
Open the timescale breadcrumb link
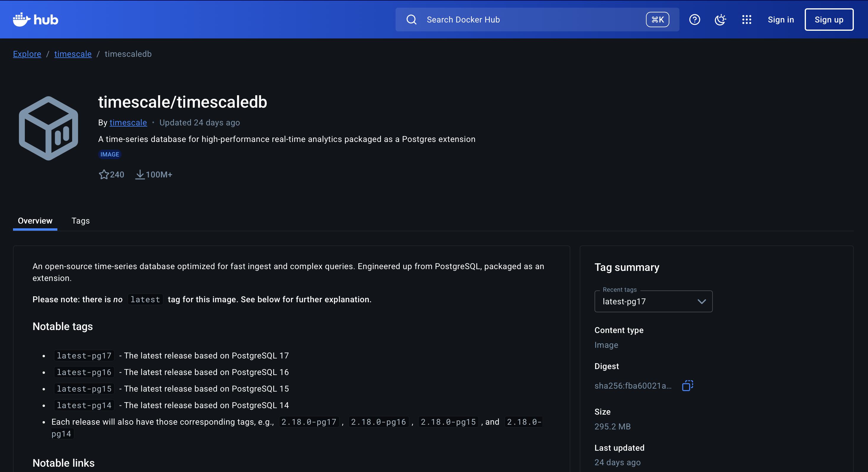(73, 54)
